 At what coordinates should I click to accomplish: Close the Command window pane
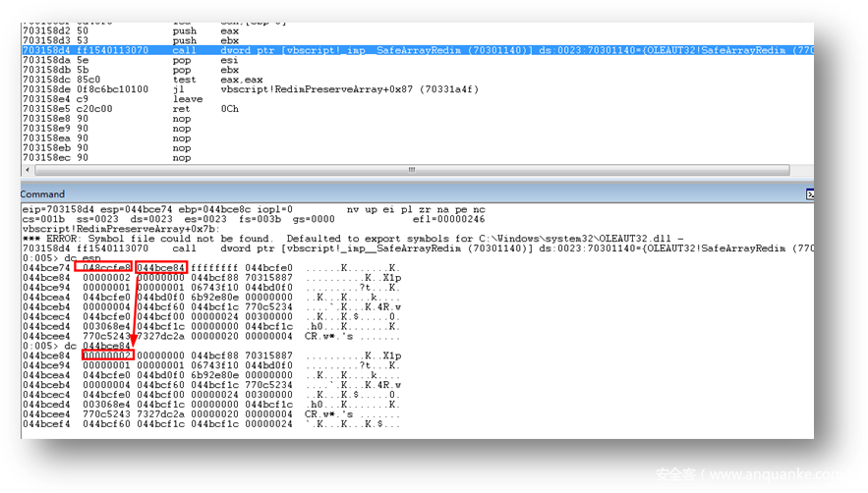809,194
